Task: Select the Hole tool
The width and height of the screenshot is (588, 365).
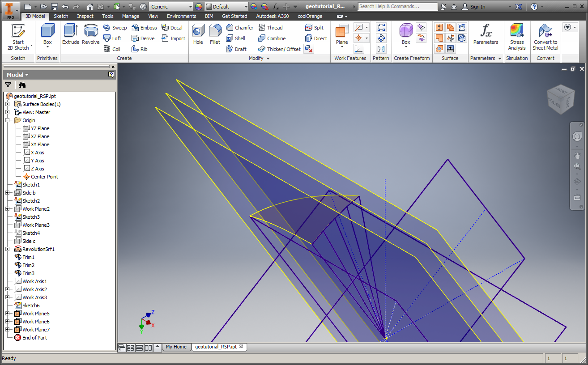Action: point(198,34)
